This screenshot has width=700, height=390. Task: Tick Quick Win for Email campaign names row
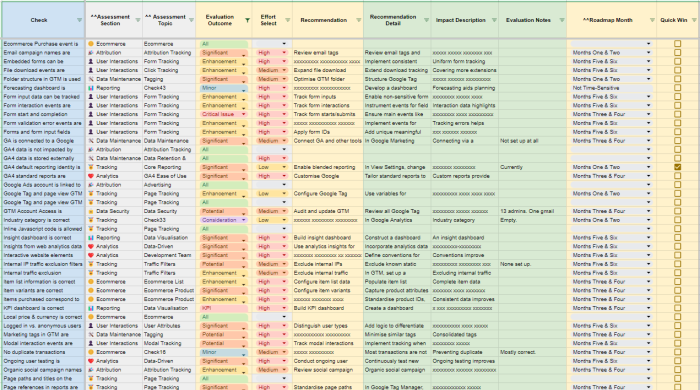(x=677, y=53)
